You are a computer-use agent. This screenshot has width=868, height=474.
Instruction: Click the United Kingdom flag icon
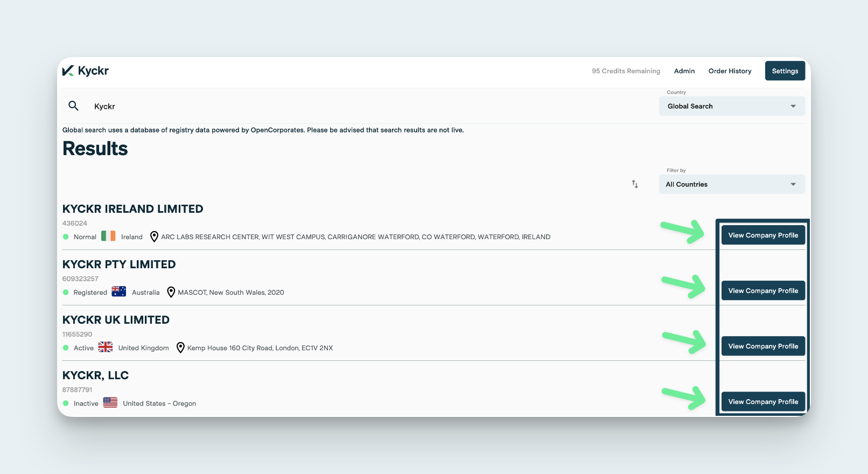106,347
